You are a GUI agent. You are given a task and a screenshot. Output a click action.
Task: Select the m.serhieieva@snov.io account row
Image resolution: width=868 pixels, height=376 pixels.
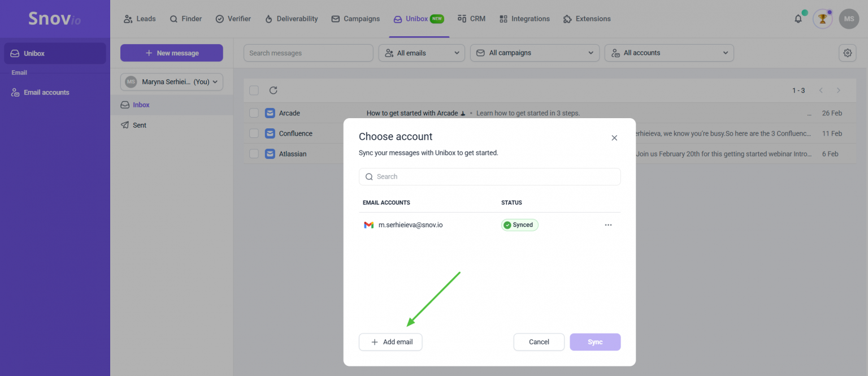pyautogui.click(x=490, y=225)
